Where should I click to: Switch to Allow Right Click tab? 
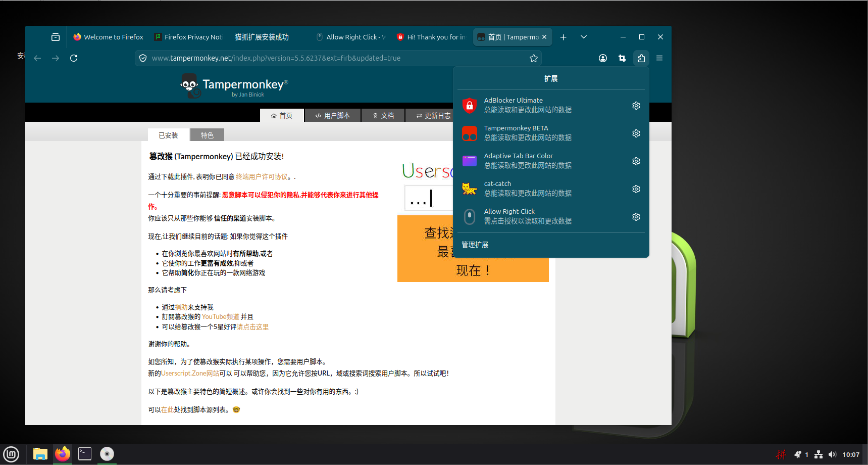tap(350, 37)
